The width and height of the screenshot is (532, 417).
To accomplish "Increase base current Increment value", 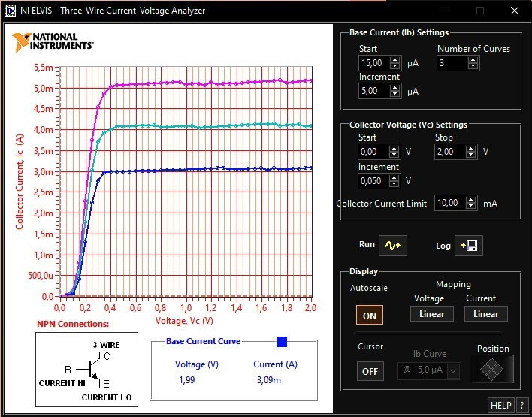I will [394, 88].
